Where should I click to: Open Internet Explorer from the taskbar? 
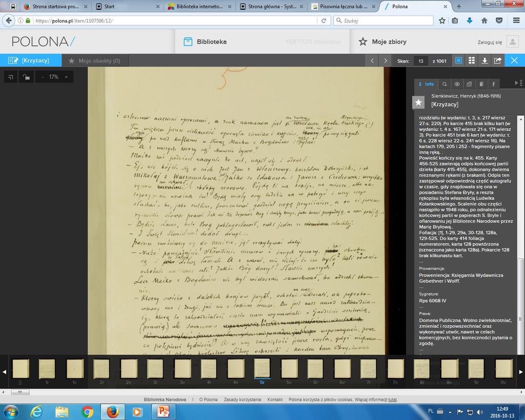[x=36, y=412]
